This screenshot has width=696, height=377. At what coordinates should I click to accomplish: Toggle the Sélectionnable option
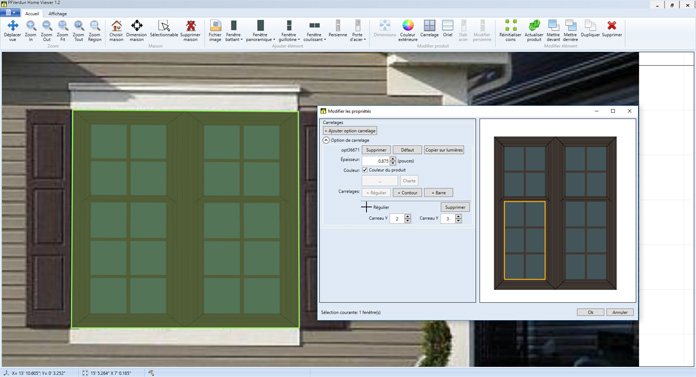pos(164,28)
